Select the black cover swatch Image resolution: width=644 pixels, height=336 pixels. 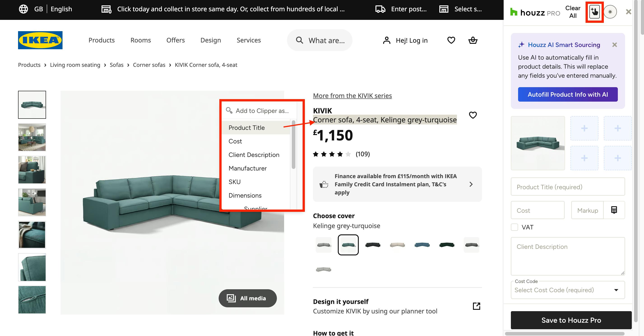373,245
